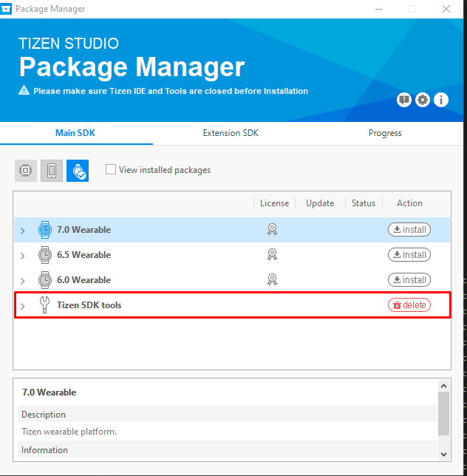Viewport: 467px width, 476px height.
Task: Select the 6.0 Wearable row label
Action: pos(83,280)
